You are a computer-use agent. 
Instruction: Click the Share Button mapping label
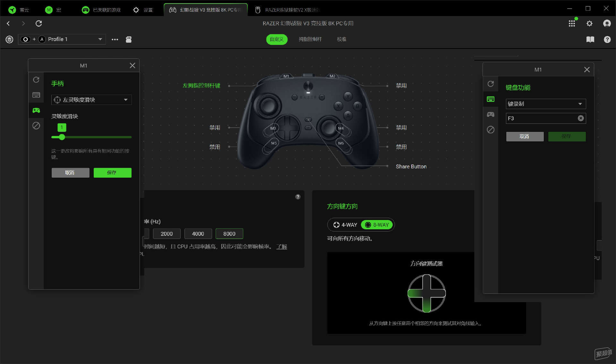[x=411, y=166]
